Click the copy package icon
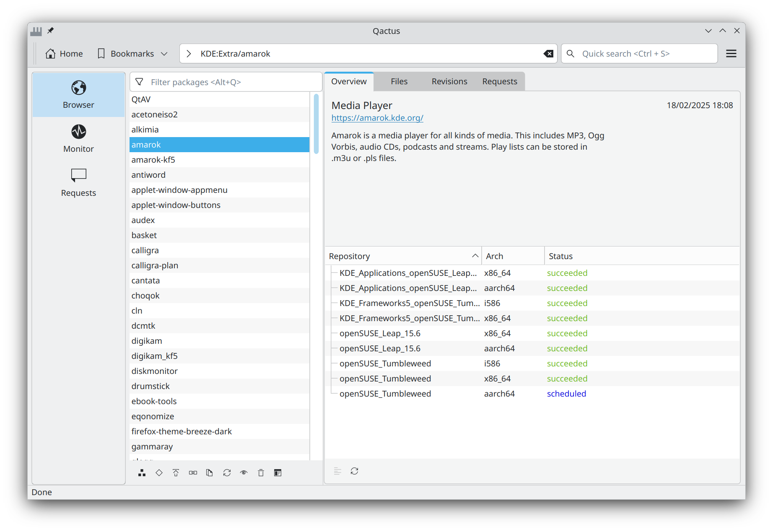Screen dimensions: 773x532 click(x=210, y=473)
